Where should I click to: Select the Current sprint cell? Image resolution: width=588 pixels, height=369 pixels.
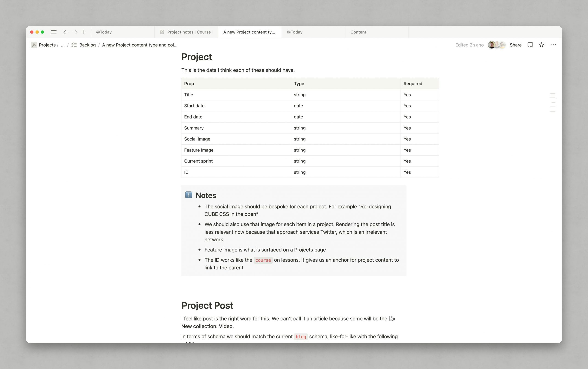(x=236, y=161)
